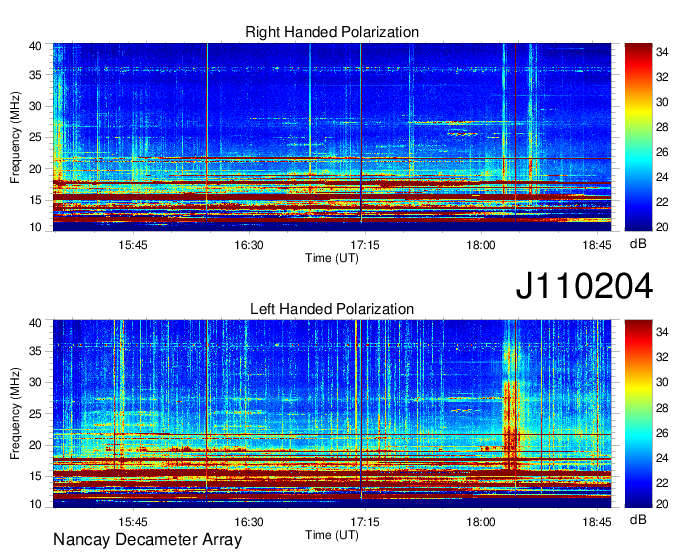Click the 16:30 tick label under upper plot
This screenshot has height=552, width=680.
point(249,245)
